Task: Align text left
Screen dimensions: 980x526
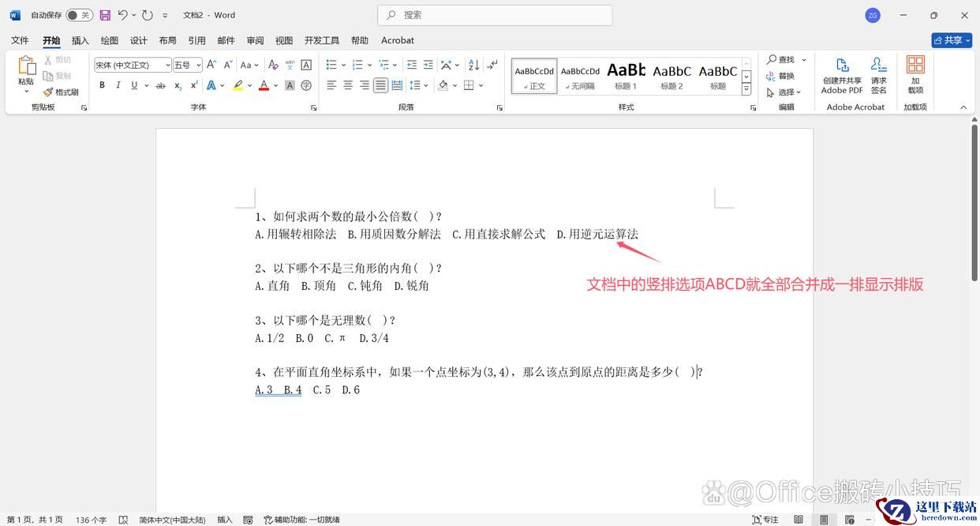Action: 331,85
